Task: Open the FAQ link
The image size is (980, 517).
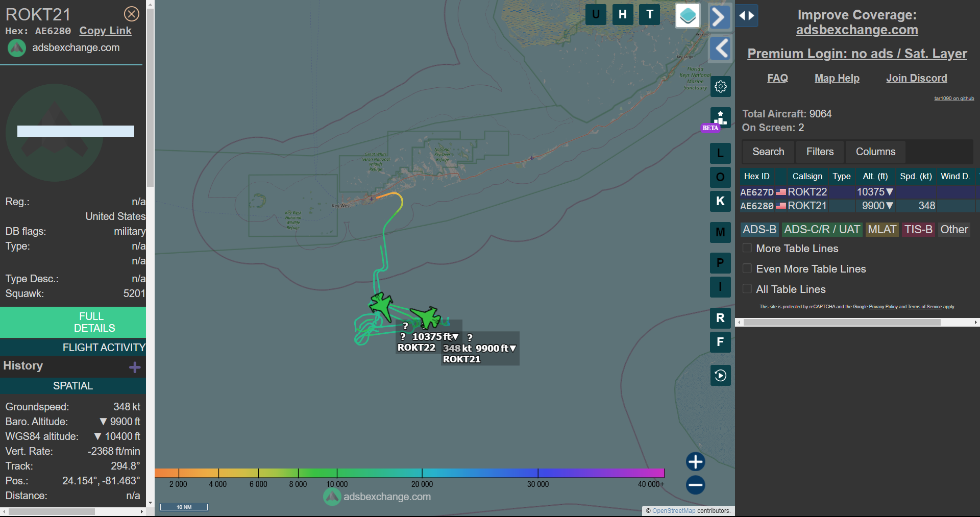Action: pos(777,78)
